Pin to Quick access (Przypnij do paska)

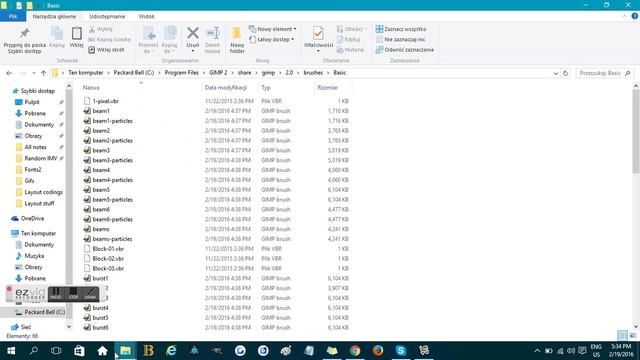[24, 40]
